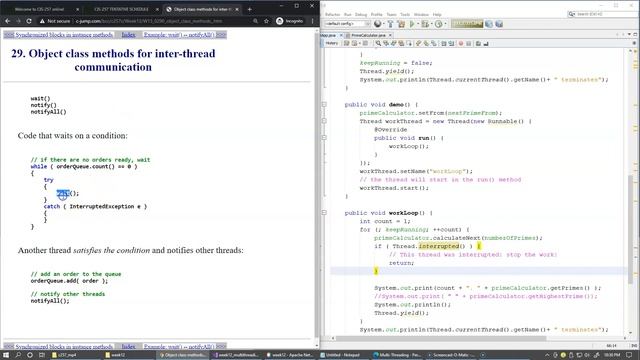
Task: Run the project with the green arrow
Action: [412, 24]
